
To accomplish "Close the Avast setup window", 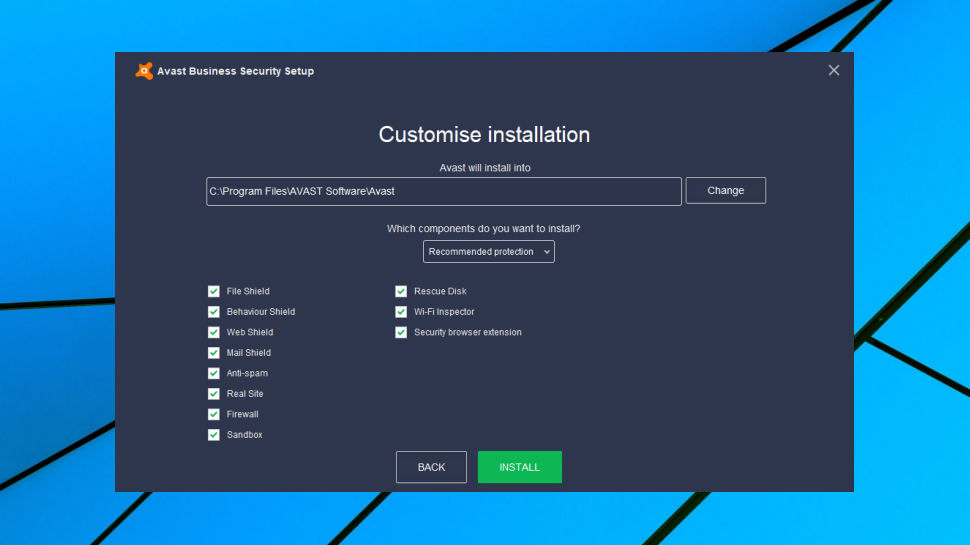I will click(x=834, y=71).
